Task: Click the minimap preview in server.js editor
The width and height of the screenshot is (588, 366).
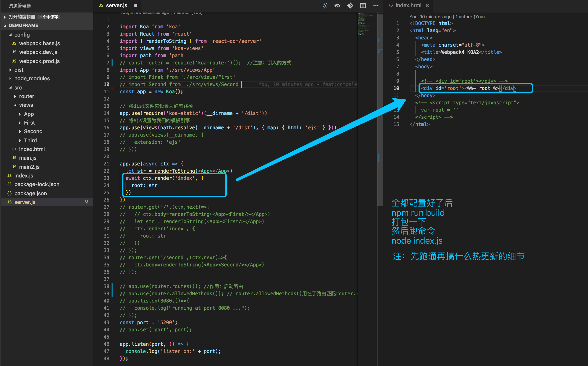Action: pos(367,24)
